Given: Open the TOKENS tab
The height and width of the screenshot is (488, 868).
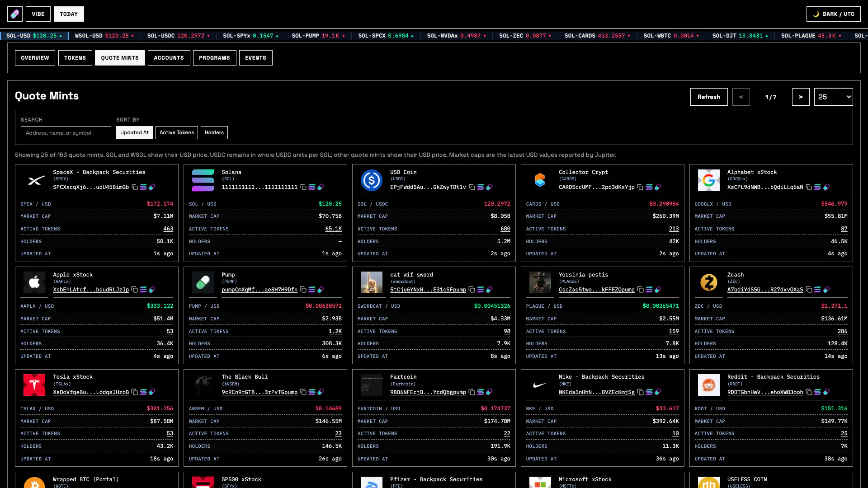Looking at the screenshot, I should tap(75, 58).
